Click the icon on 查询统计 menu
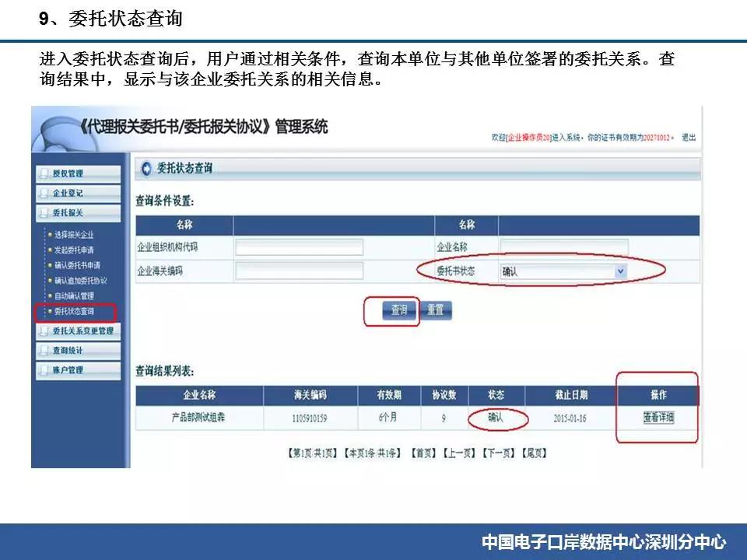This screenshot has height=560, width=747. coord(44,350)
